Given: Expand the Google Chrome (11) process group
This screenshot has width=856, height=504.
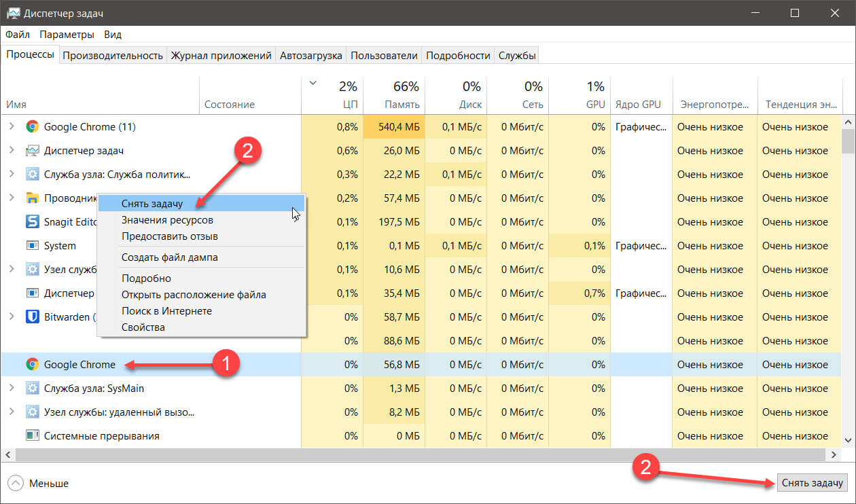Looking at the screenshot, I should [11, 127].
